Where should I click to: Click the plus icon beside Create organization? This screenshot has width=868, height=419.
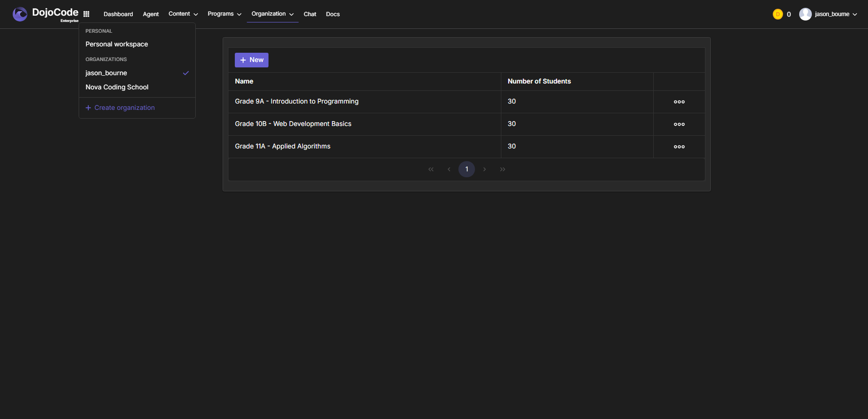click(x=88, y=107)
